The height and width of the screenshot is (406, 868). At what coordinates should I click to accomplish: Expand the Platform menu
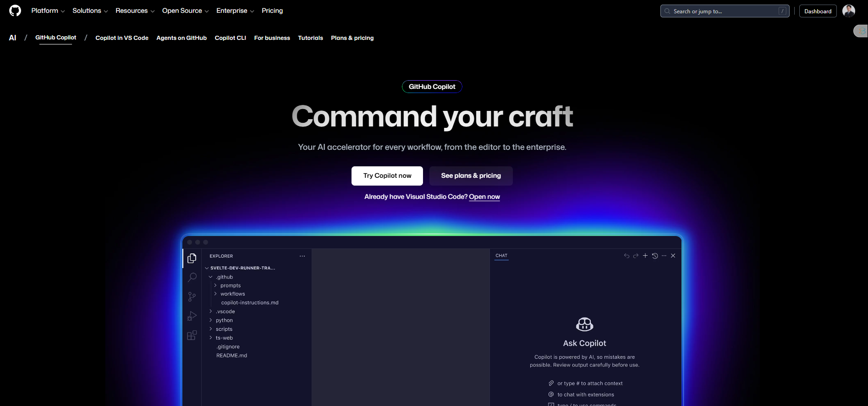coord(48,11)
